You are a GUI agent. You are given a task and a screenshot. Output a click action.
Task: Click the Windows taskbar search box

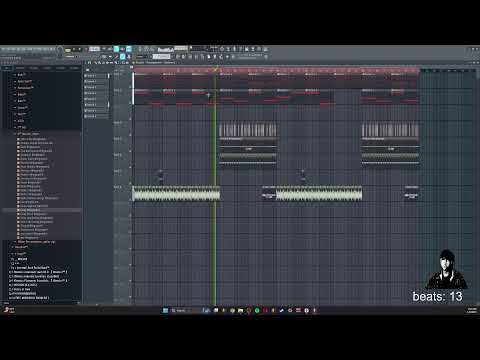(185, 310)
